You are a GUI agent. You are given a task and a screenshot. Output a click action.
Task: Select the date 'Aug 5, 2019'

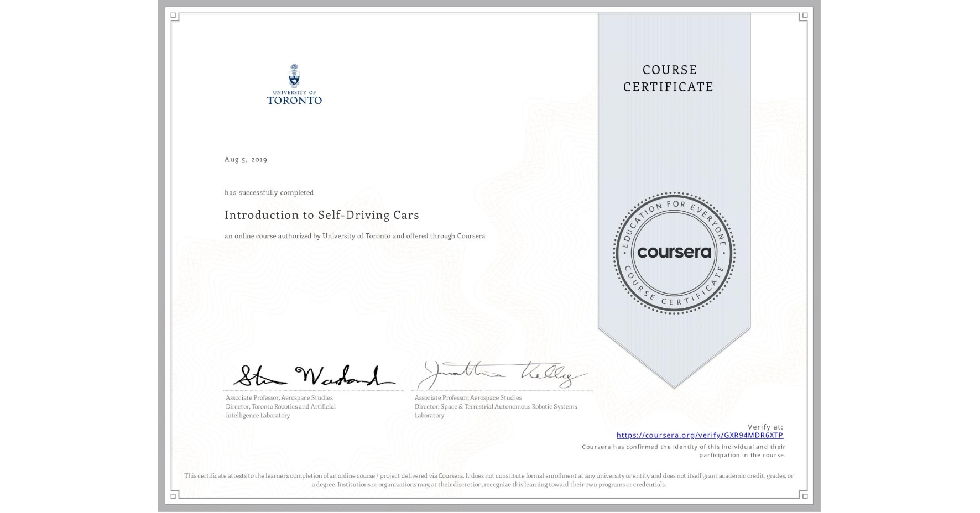click(x=246, y=159)
